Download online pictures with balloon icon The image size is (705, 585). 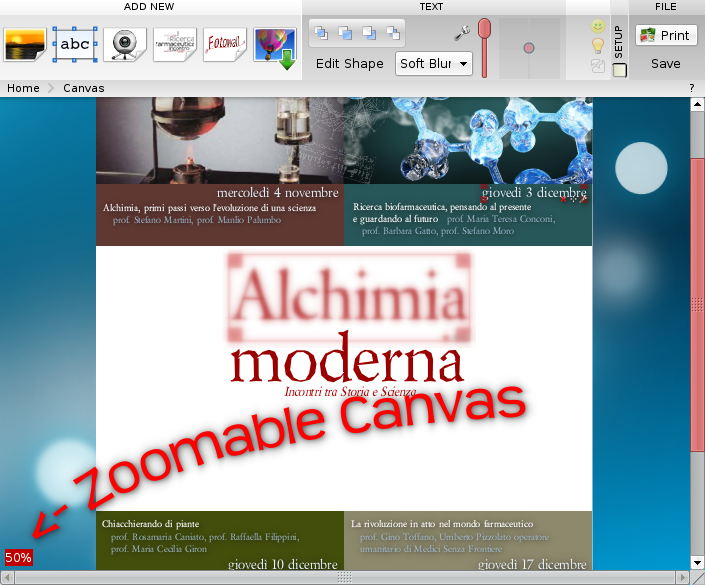[275, 48]
